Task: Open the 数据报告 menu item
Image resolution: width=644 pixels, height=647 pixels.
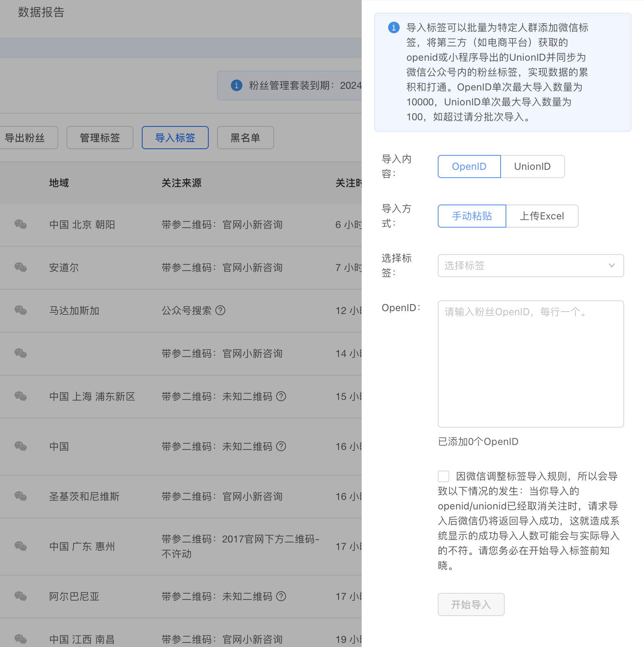Action: click(41, 12)
